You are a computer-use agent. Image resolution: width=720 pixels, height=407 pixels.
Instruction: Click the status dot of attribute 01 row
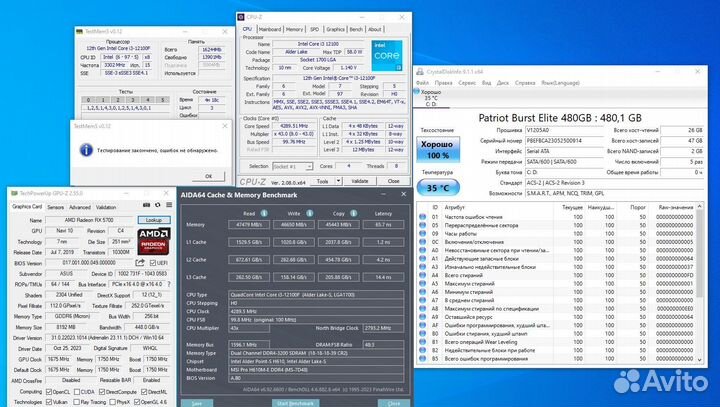click(x=422, y=217)
